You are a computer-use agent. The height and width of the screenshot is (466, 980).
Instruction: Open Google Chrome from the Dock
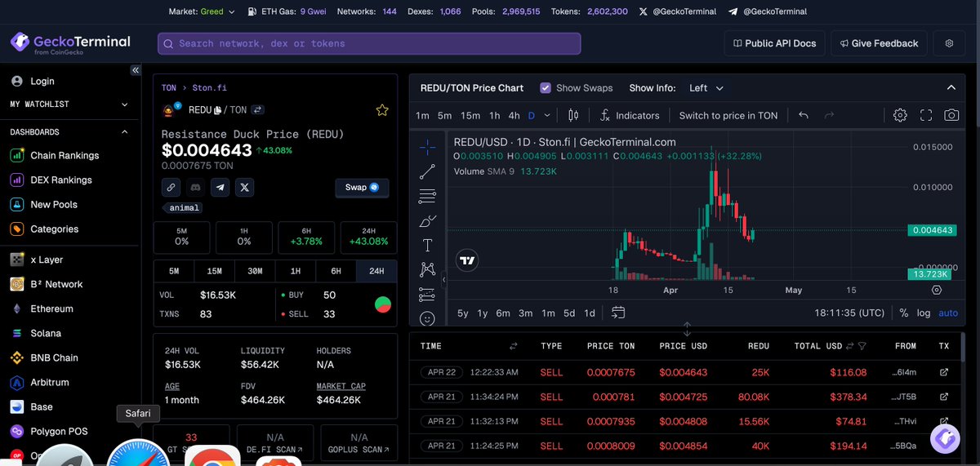(x=212, y=455)
